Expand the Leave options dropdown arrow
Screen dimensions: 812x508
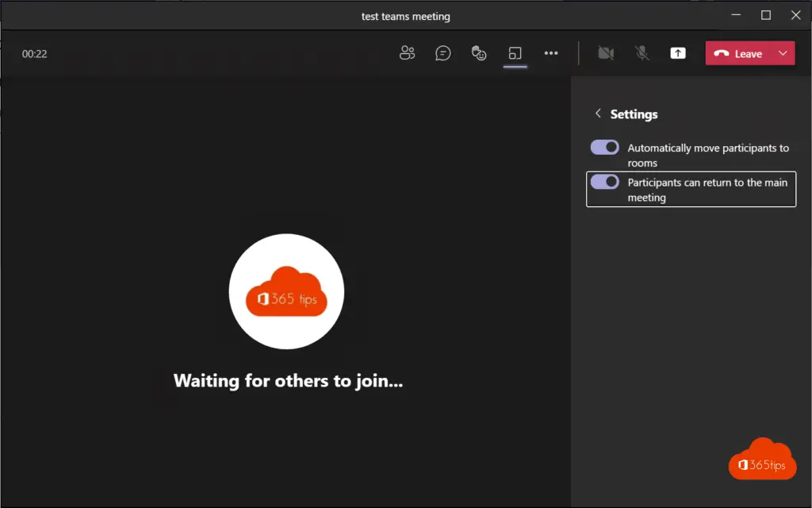click(783, 53)
